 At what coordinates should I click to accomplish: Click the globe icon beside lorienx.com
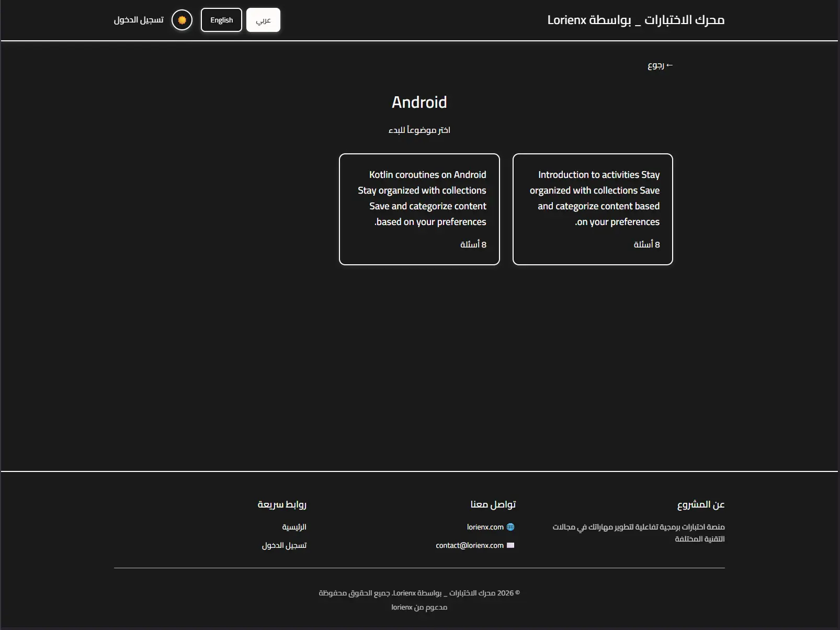pyautogui.click(x=510, y=527)
